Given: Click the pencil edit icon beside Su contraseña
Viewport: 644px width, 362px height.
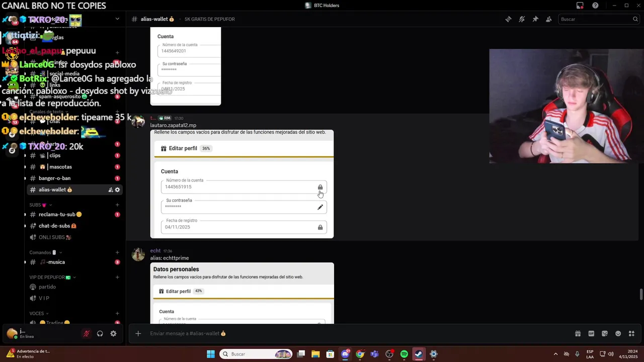Looking at the screenshot, I should coord(320,207).
